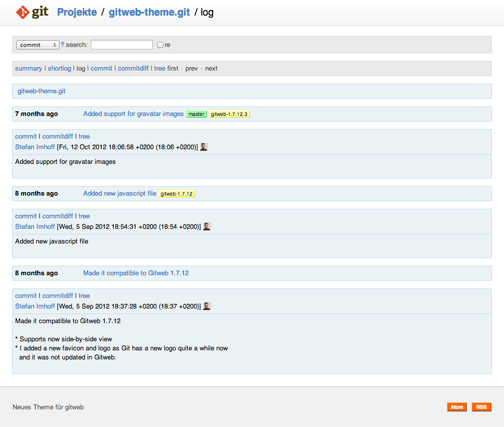Image resolution: width=504 pixels, height=427 pixels.
Task: Open the Atom feed button
Action: click(x=457, y=407)
